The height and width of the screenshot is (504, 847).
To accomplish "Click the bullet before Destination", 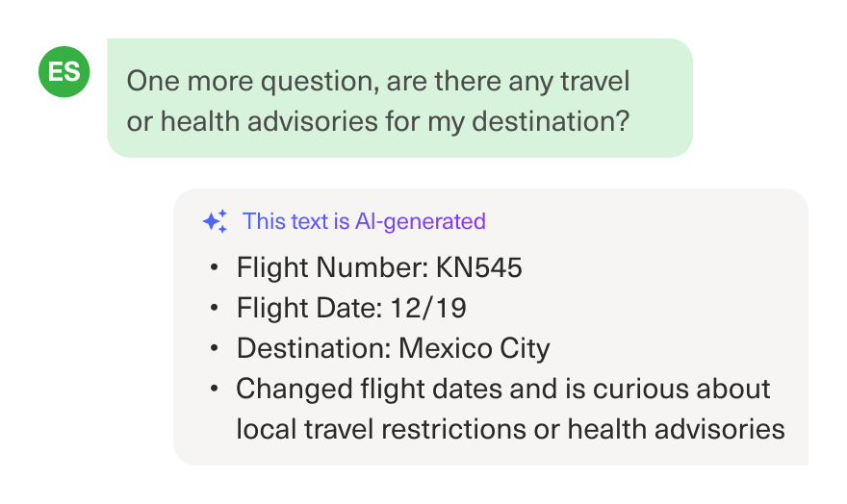I will click(x=215, y=348).
